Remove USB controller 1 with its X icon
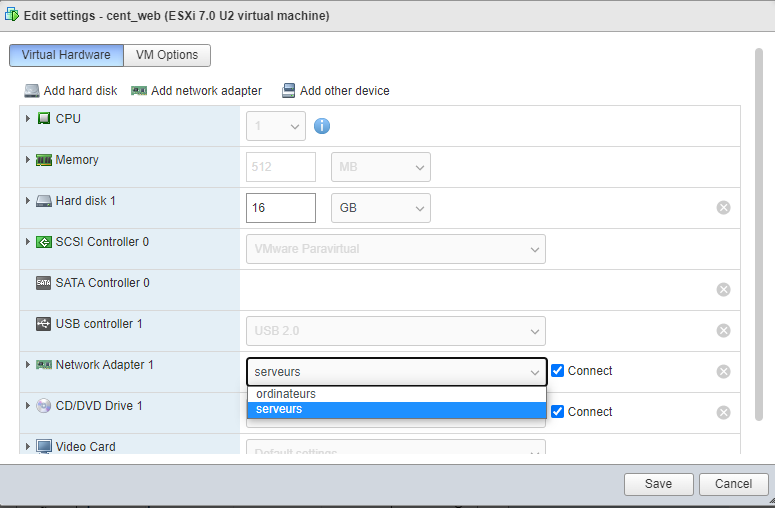This screenshot has height=508, width=775. pos(724,331)
